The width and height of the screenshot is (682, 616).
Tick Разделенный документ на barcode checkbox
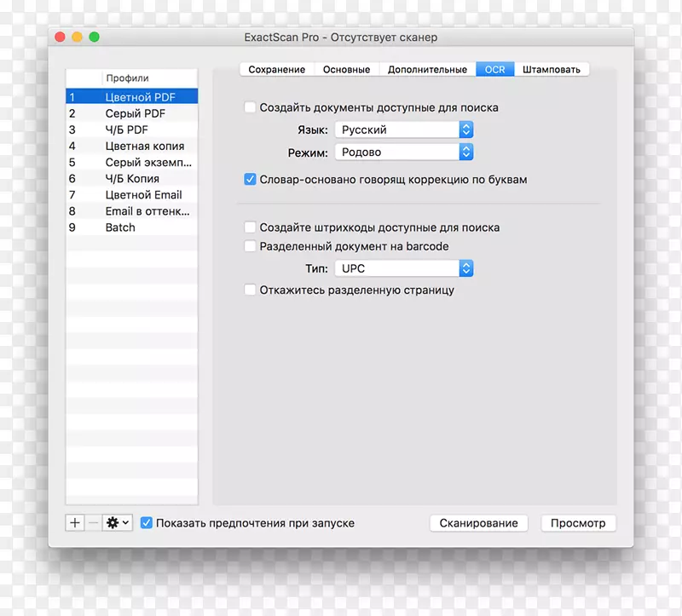250,246
